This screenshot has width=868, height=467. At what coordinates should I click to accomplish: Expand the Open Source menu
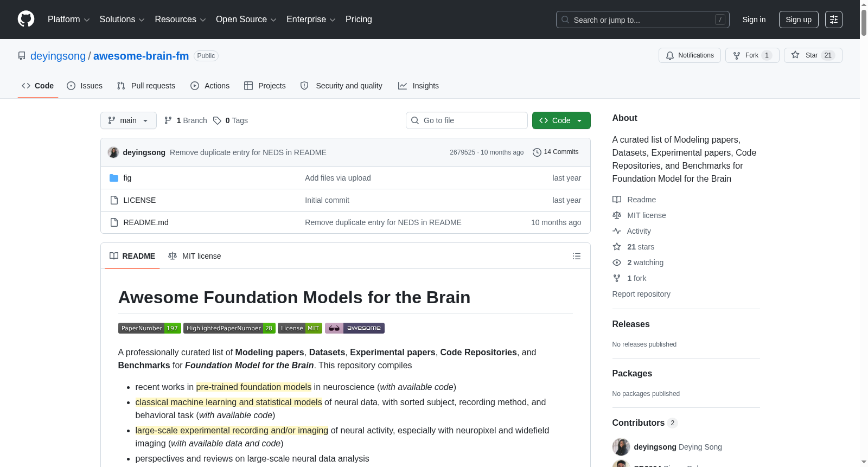[x=246, y=20]
